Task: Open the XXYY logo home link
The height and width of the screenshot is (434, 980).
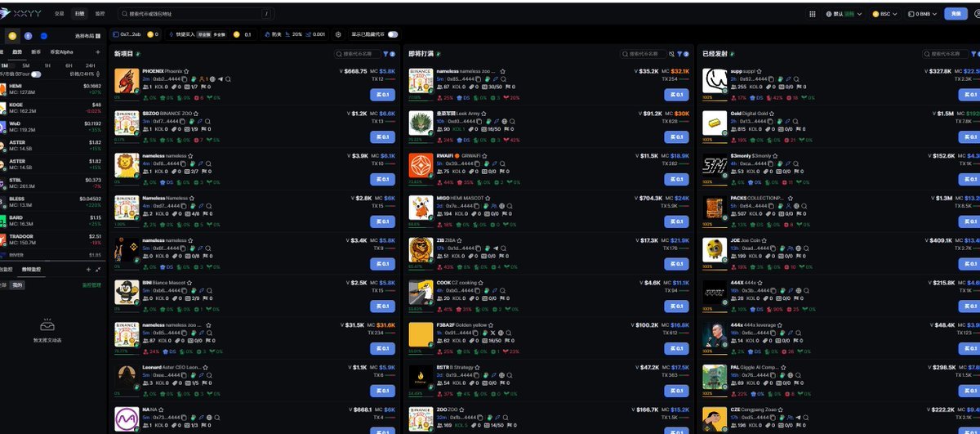Action: point(22,14)
